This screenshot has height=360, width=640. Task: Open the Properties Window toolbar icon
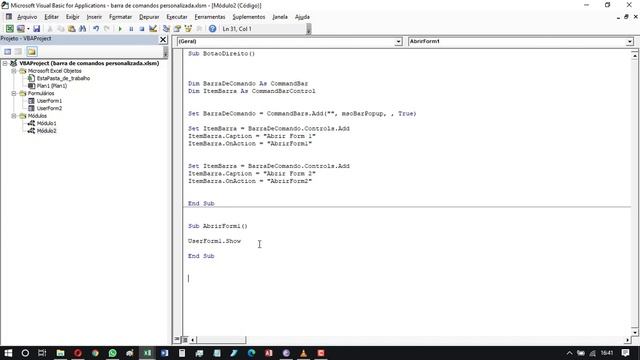click(177, 29)
